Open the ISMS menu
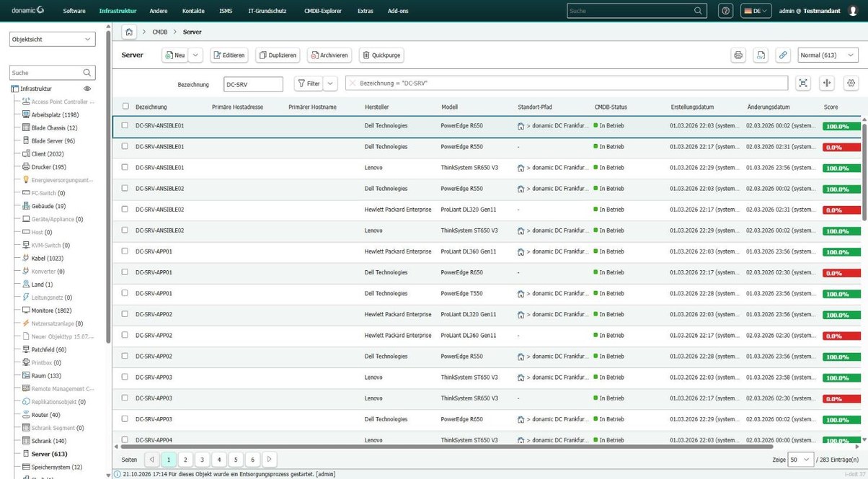The image size is (868, 479). (x=226, y=11)
